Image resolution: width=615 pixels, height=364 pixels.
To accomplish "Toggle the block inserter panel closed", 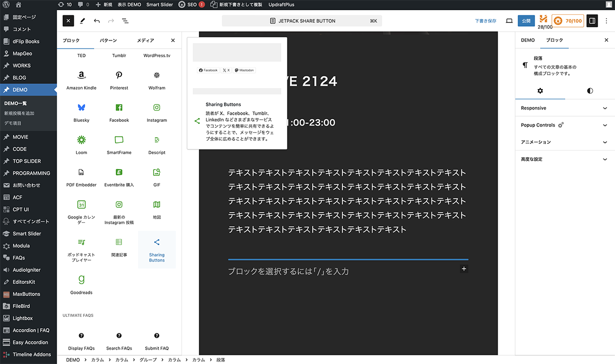I will coord(68,21).
